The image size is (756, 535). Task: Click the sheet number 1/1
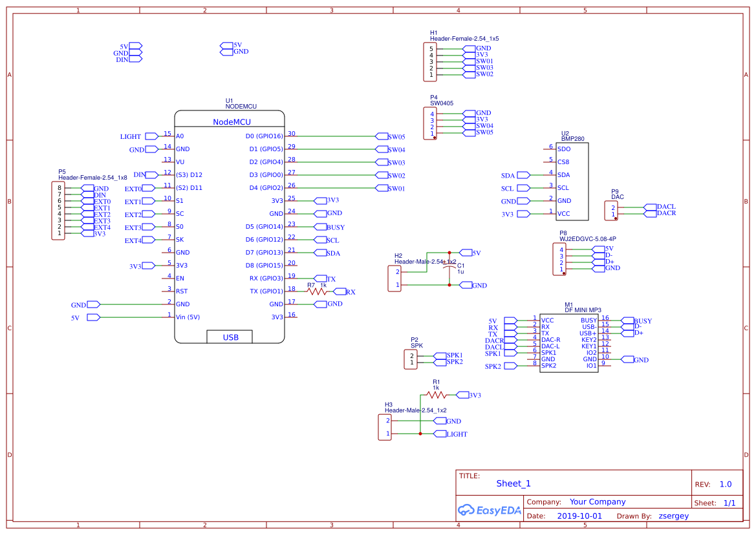[x=729, y=503]
